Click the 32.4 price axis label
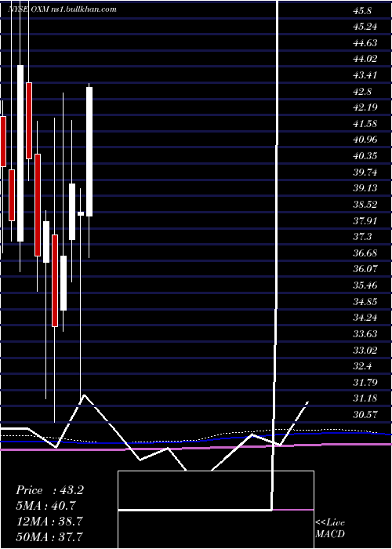This screenshot has width=392, height=549. pos(363,366)
